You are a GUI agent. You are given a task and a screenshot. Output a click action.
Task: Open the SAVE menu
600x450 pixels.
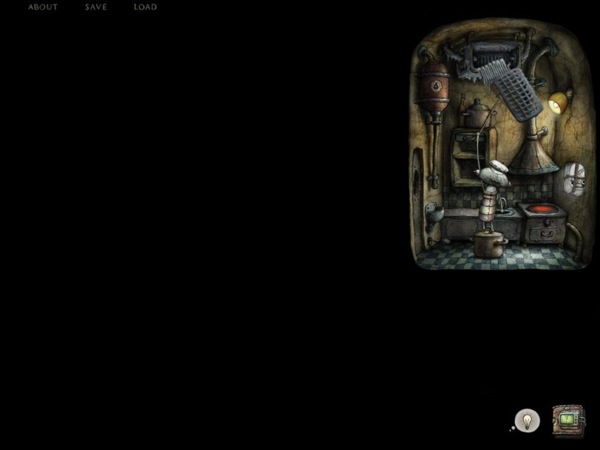(x=96, y=7)
